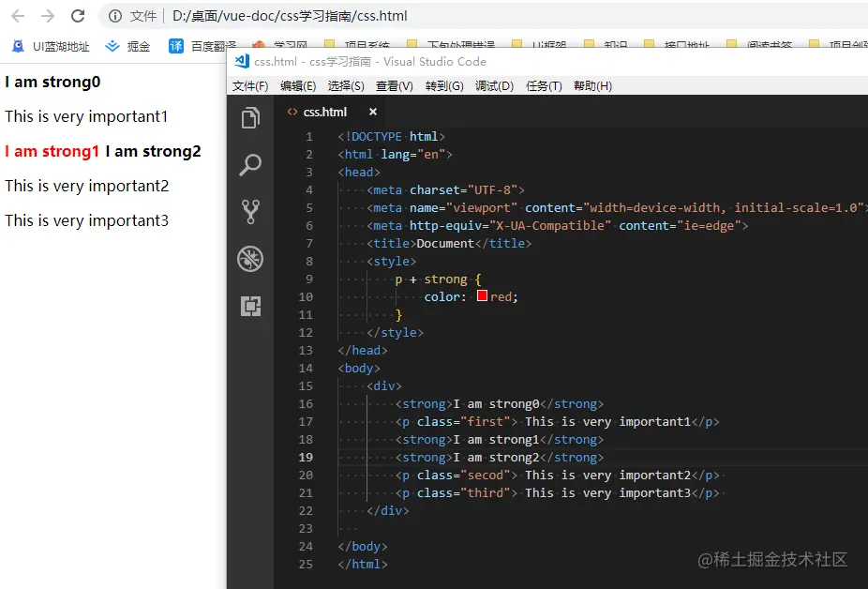868x589 pixels.
Task: Open the 百度翻译 bookmark
Action: 202,46
